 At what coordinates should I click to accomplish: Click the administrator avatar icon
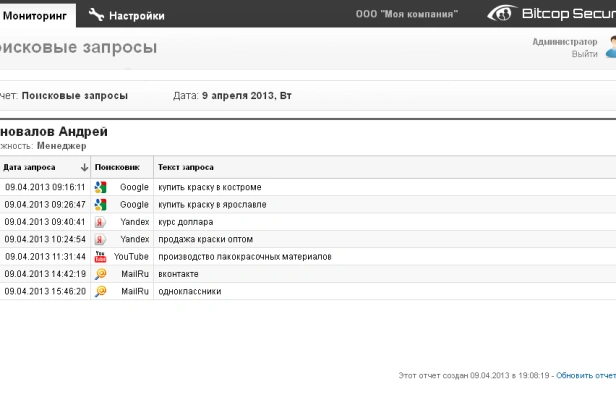point(611,46)
